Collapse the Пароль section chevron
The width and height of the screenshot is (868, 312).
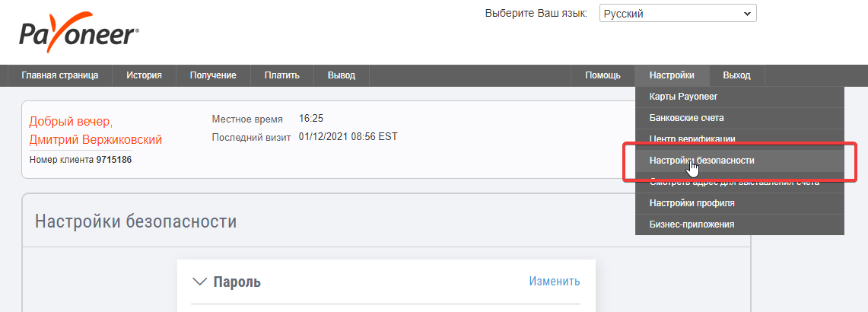tap(199, 282)
